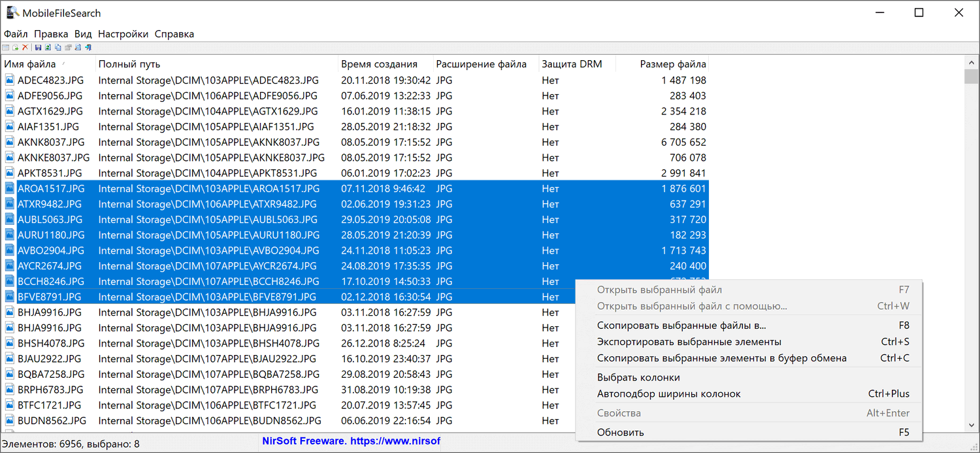
Task: Open the Настройки menu
Action: (124, 33)
